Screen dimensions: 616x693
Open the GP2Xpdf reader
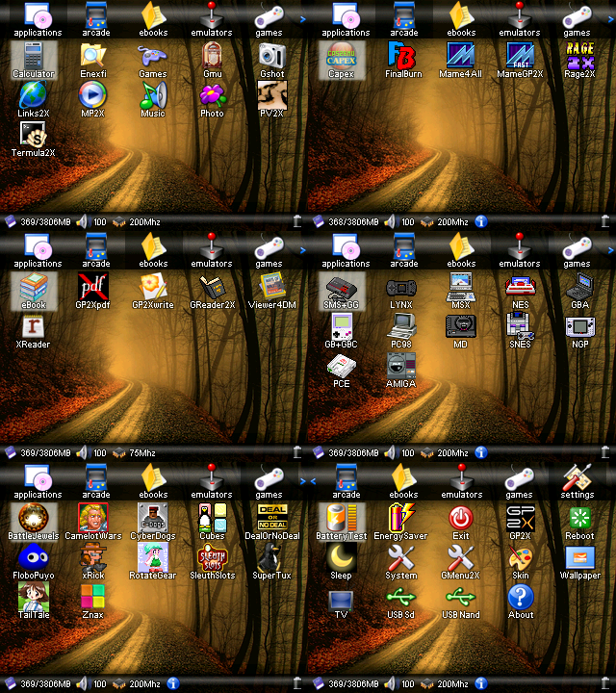[93, 291]
